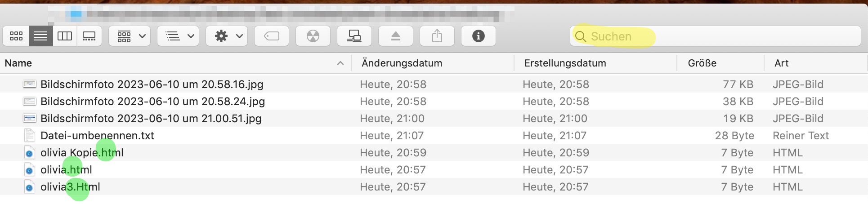Click the eject toolbar button
The height and width of the screenshot is (204, 868).
(x=396, y=36)
